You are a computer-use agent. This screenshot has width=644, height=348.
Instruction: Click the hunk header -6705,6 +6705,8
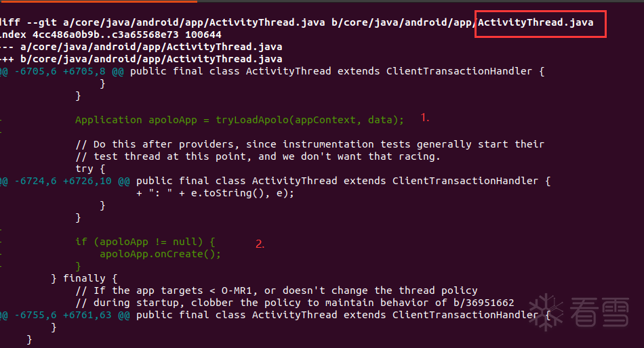pos(60,71)
